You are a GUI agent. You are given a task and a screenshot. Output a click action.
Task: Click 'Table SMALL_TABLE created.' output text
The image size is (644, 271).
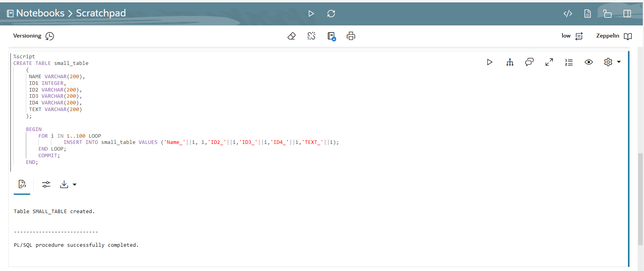[x=54, y=212]
